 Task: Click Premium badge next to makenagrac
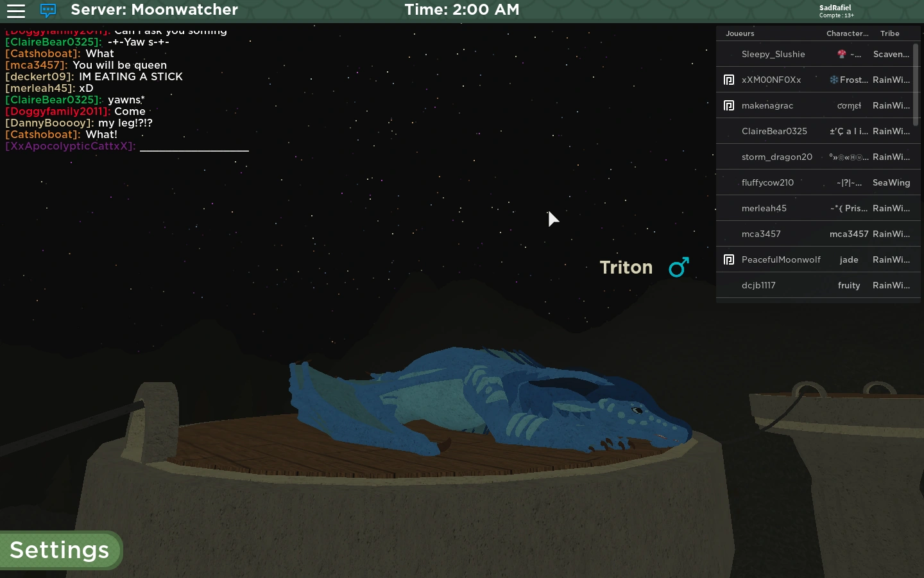point(729,105)
